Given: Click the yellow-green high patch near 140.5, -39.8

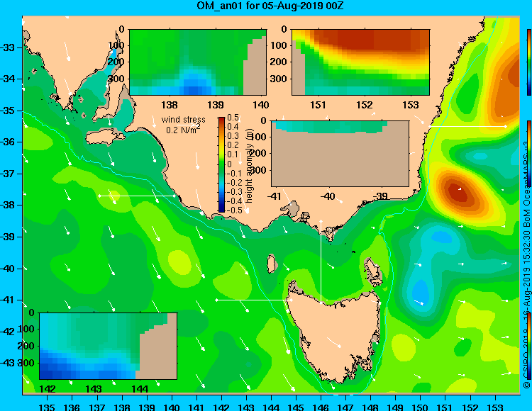Looking at the screenshot, I should (x=179, y=263).
